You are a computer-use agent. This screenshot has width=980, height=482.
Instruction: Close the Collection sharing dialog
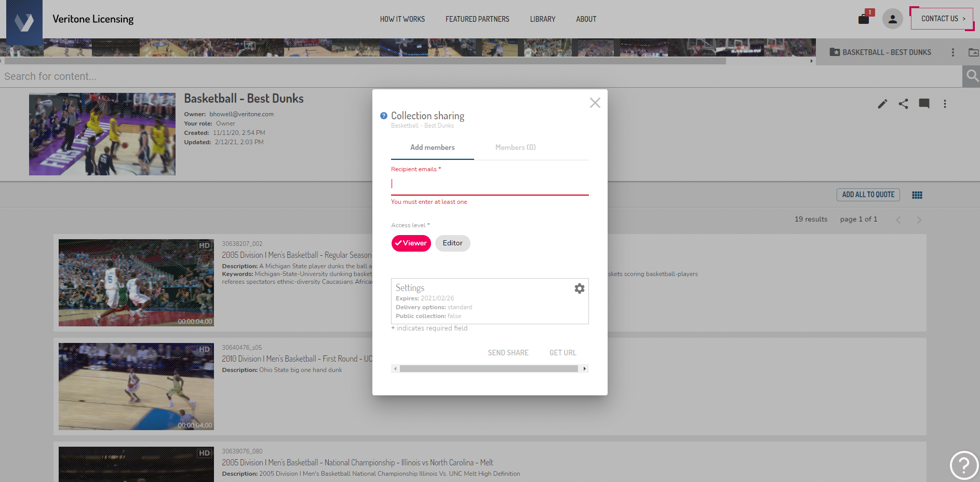click(x=595, y=103)
